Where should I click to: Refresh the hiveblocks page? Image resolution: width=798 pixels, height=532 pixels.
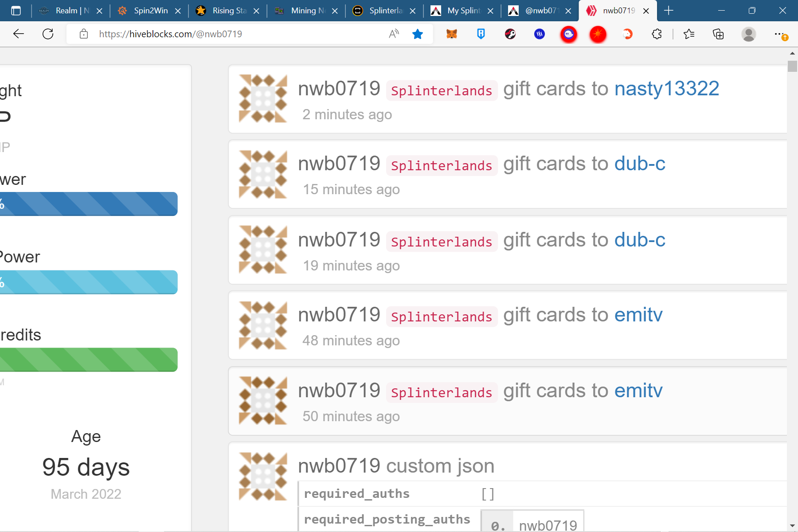(48, 34)
